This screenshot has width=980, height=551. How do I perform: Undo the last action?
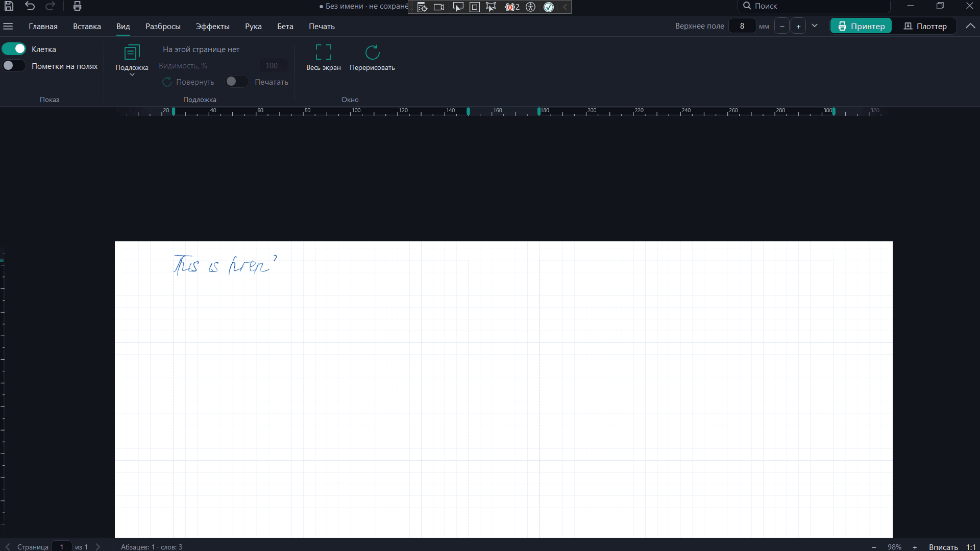[x=30, y=6]
